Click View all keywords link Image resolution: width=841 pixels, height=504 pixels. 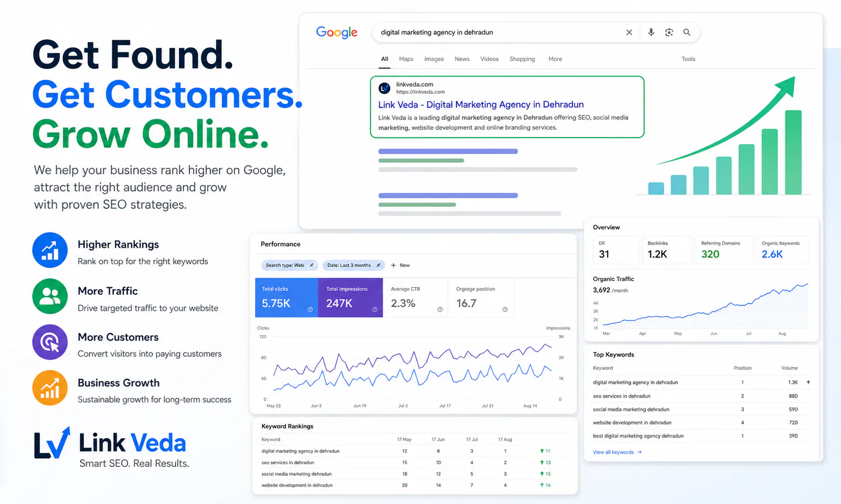[613, 452]
